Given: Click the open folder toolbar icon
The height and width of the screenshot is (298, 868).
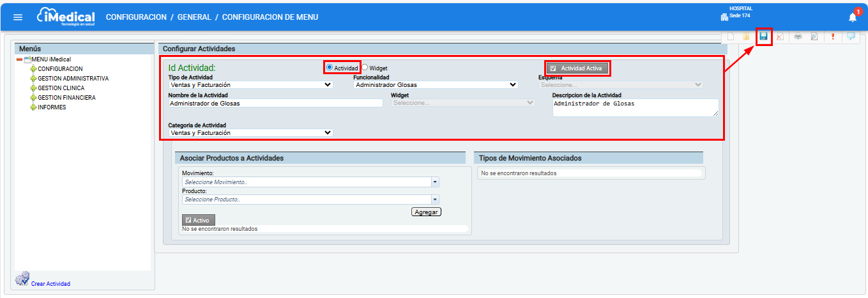Looking at the screenshot, I should (746, 37).
